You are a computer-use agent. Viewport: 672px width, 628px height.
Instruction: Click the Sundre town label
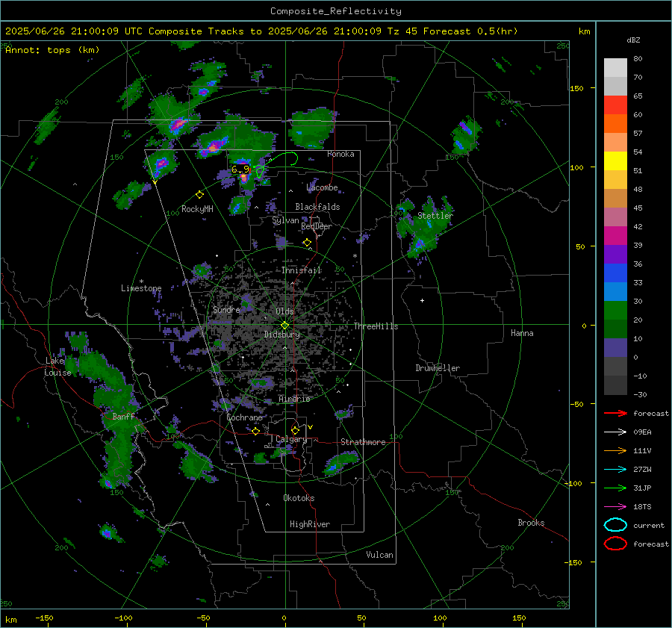(226, 309)
